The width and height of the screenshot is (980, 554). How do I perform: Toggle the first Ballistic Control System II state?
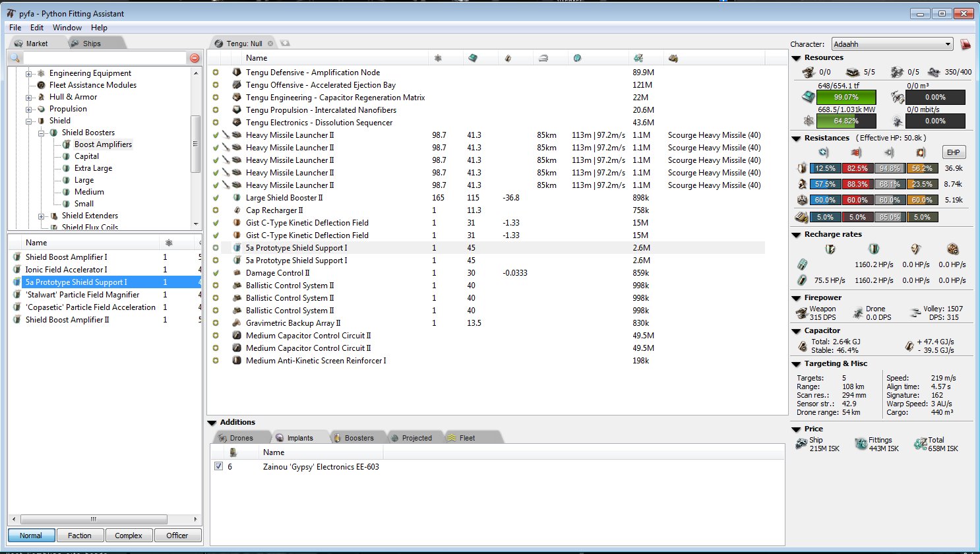pyautogui.click(x=216, y=286)
